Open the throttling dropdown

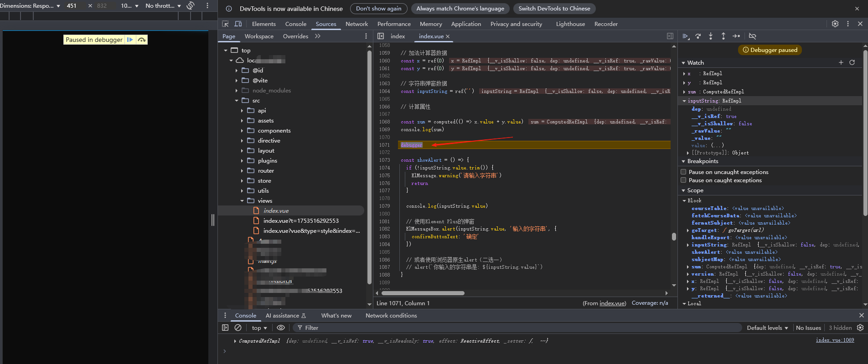pos(163,5)
